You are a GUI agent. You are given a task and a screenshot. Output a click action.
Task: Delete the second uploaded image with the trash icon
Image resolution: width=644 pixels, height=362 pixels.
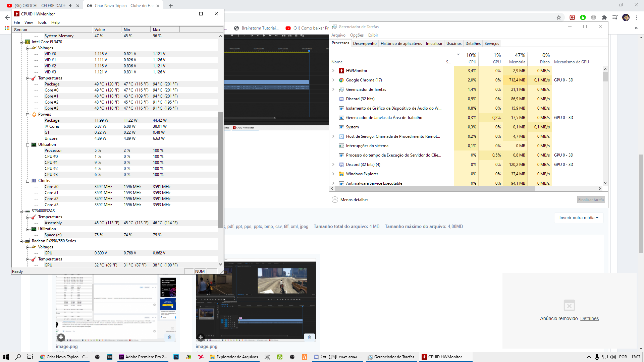point(309,337)
